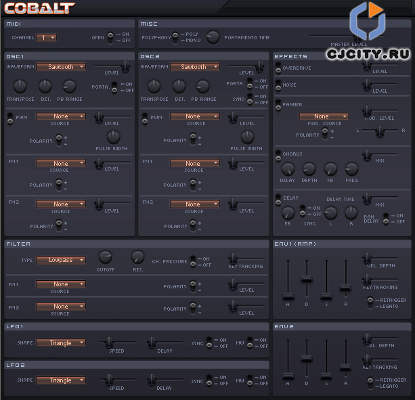415x400 pixels.
Task: Click the OSC1 Level slider handle
Action: click(x=125, y=66)
